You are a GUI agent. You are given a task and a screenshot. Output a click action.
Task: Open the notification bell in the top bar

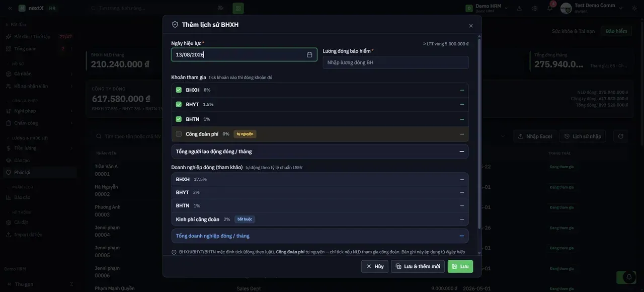click(550, 8)
